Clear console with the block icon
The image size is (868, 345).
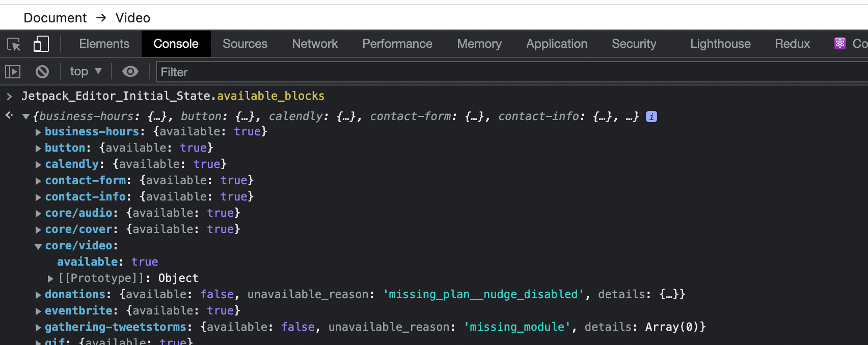(42, 72)
